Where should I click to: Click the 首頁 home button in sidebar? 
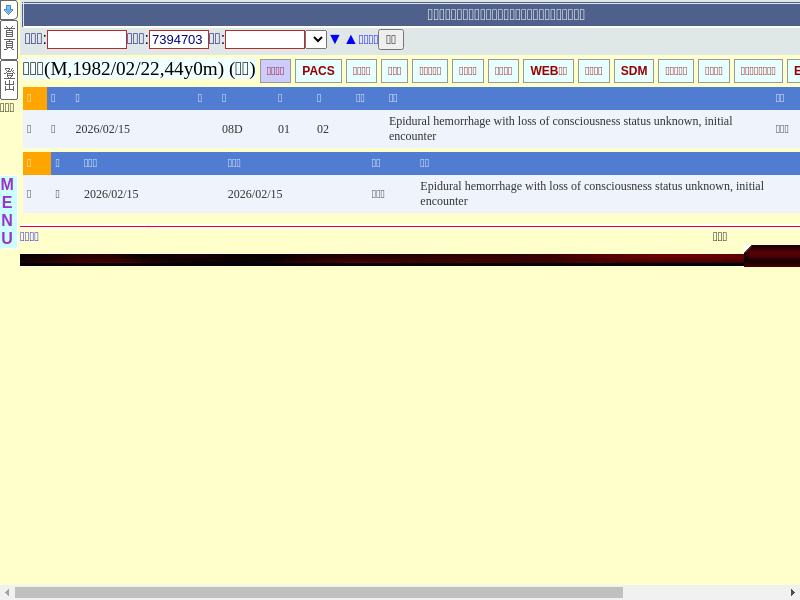coord(8,39)
